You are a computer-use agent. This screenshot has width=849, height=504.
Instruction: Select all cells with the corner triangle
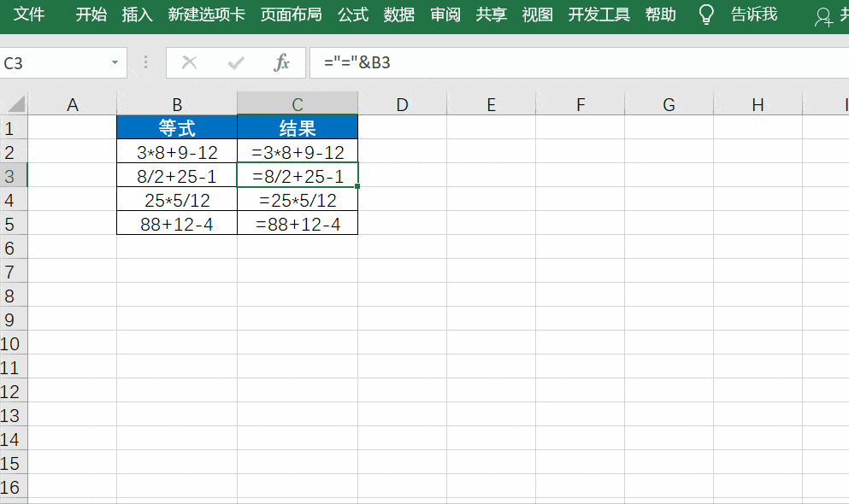(14, 103)
